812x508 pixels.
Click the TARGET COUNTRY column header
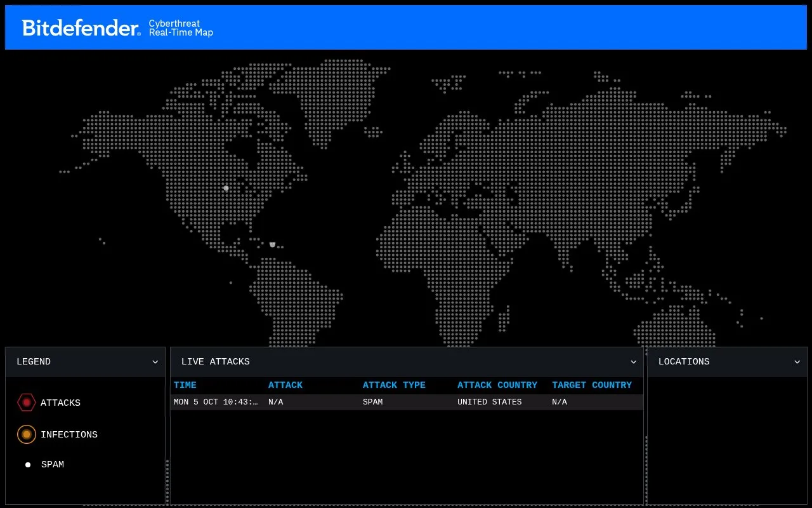(592, 385)
